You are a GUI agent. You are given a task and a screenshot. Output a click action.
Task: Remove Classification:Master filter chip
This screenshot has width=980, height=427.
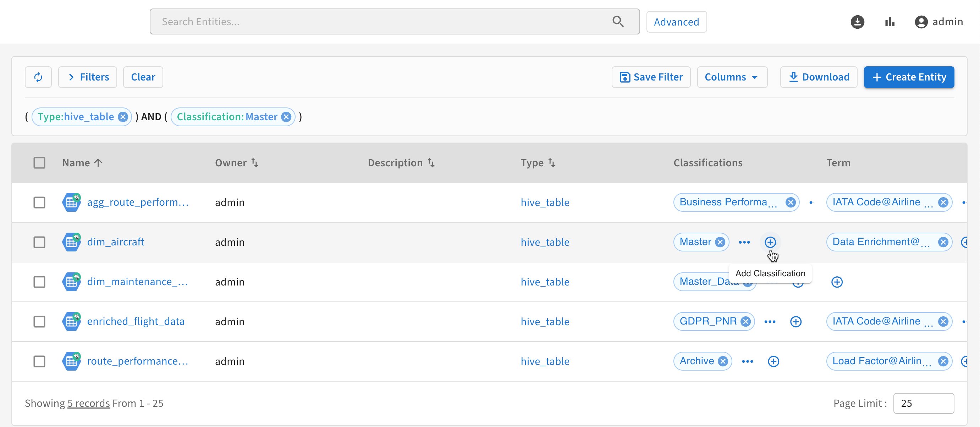pos(286,117)
